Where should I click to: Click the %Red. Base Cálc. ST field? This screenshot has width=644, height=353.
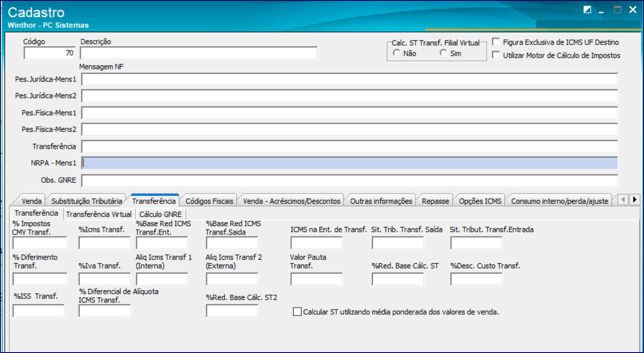pyautogui.click(x=398, y=279)
